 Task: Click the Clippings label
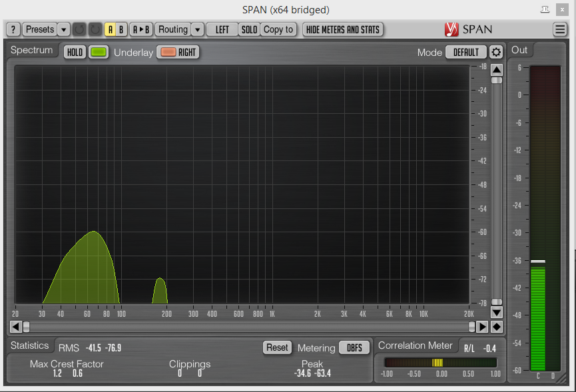tap(190, 364)
